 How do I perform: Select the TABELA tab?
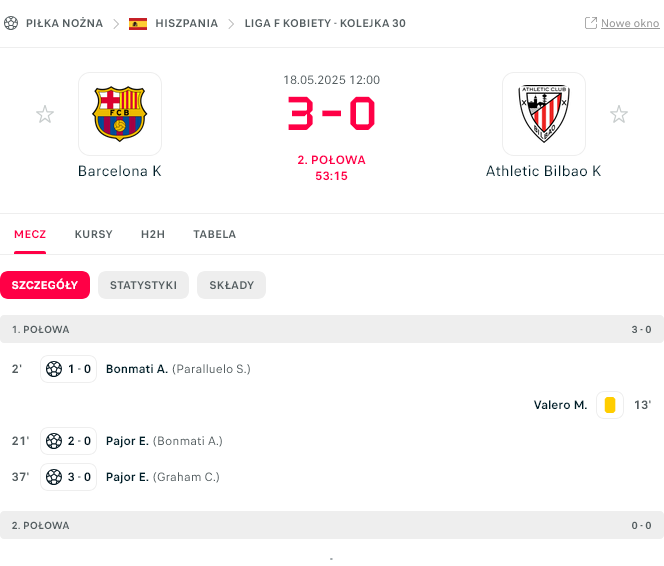pos(215,235)
